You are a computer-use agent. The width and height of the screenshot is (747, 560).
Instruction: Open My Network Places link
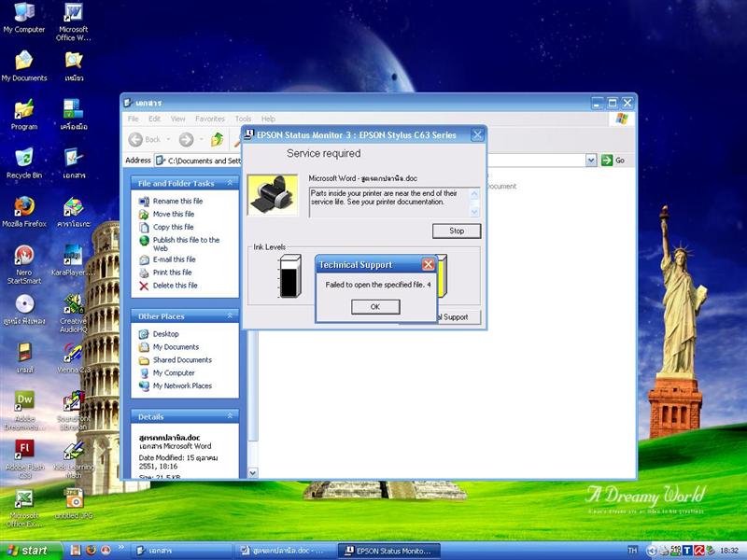pyautogui.click(x=182, y=385)
